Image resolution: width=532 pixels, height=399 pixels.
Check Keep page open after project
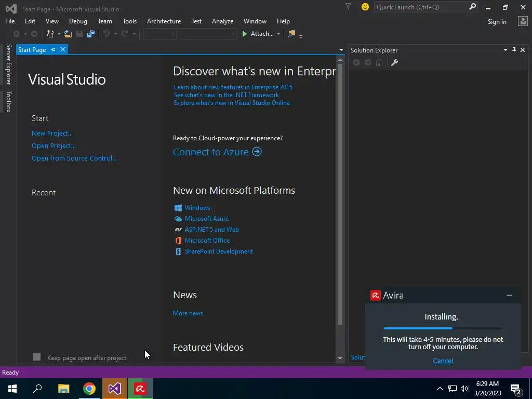click(x=37, y=357)
